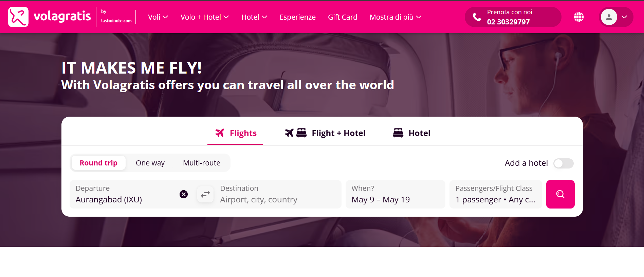The height and width of the screenshot is (277, 644).
Task: Open Esperienze in the top navigation
Action: [298, 17]
